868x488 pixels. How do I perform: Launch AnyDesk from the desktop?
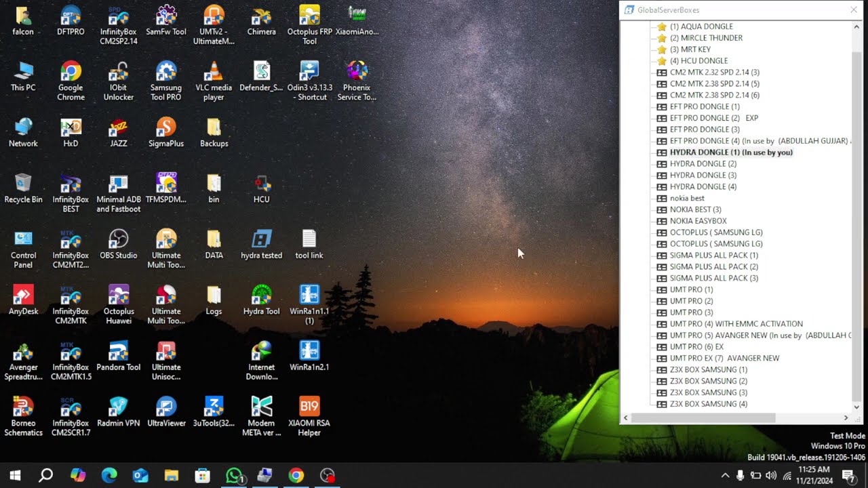point(23,300)
